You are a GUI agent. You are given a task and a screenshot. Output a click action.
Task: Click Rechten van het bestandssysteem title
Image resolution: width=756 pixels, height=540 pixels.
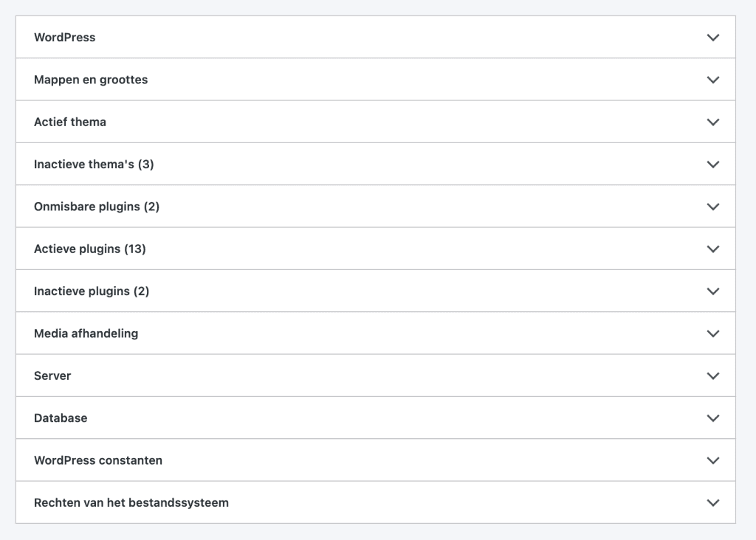131,503
